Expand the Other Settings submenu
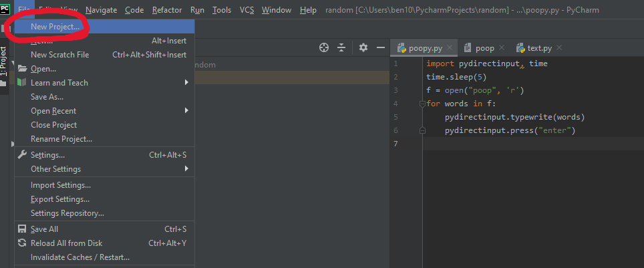The width and height of the screenshot is (644, 268). point(186,169)
